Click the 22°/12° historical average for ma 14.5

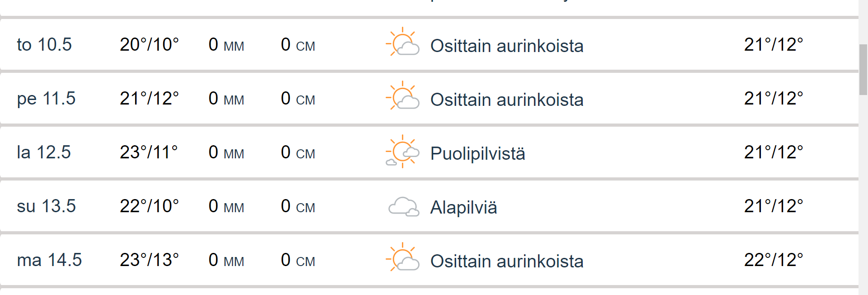click(x=773, y=260)
